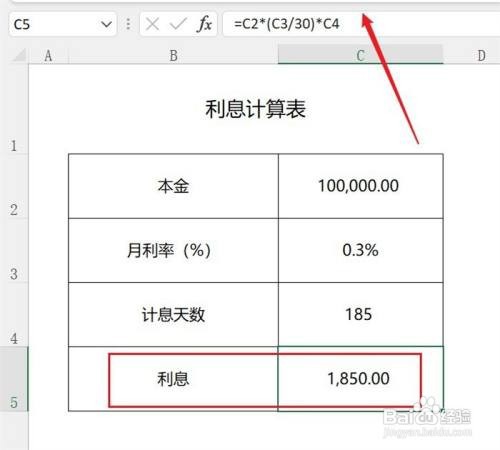
Task: Select row 5 header
Action: 14,379
